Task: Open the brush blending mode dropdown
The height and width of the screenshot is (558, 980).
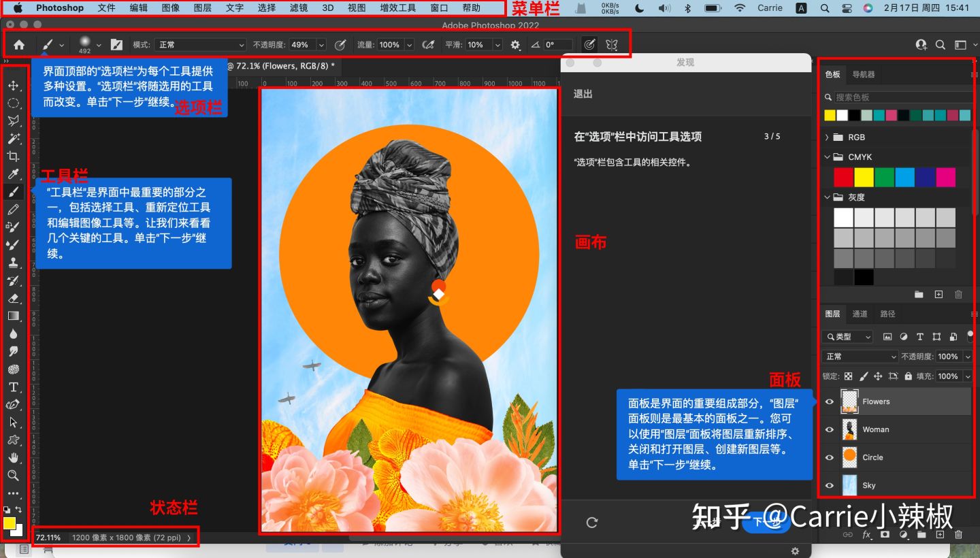Action: coord(200,45)
